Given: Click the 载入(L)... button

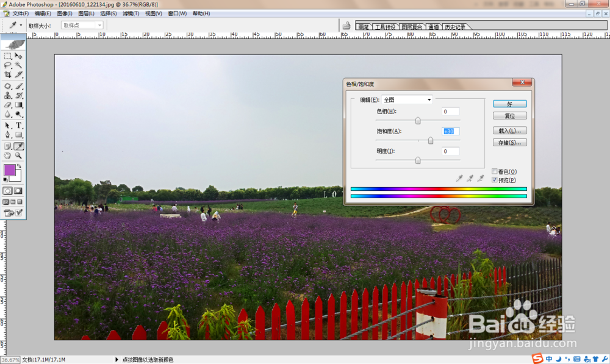Looking at the screenshot, I should click(510, 130).
